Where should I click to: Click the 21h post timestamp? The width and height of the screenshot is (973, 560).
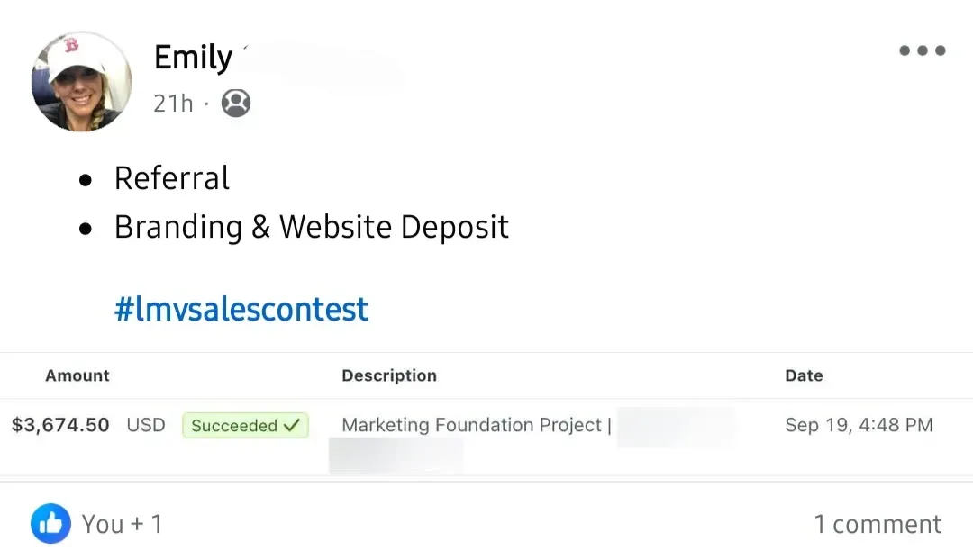point(173,104)
